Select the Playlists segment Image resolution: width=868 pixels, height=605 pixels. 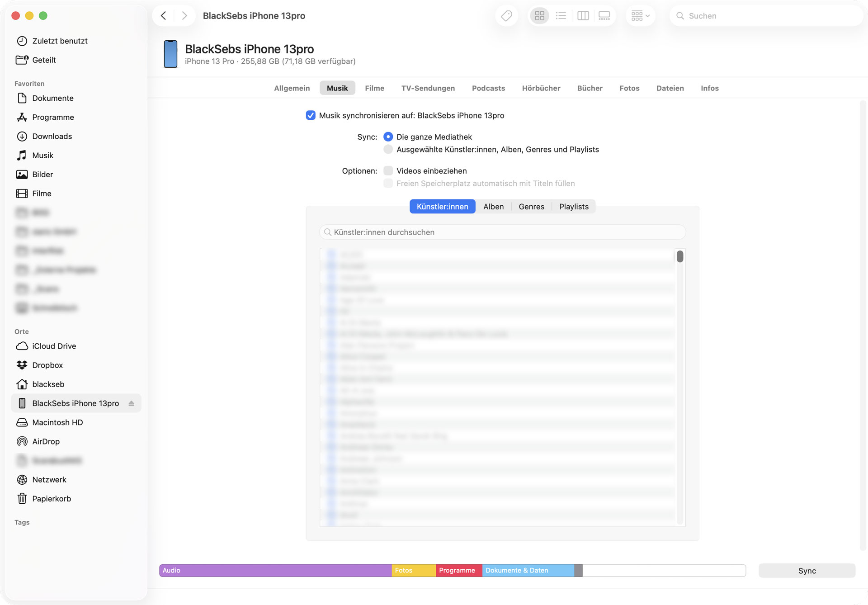[574, 207]
